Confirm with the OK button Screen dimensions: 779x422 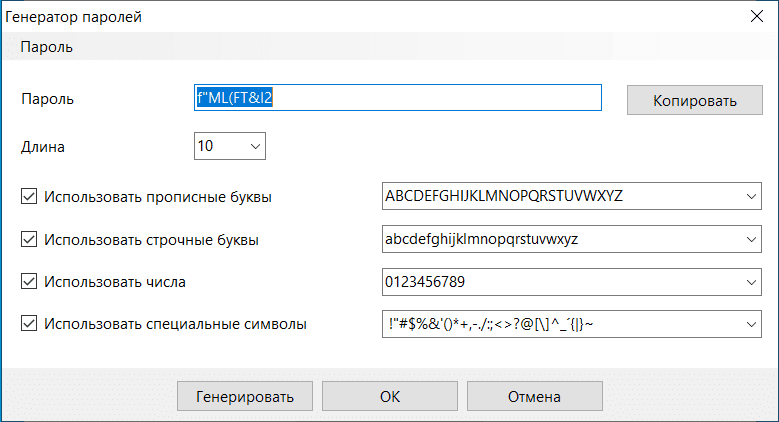[x=390, y=397]
